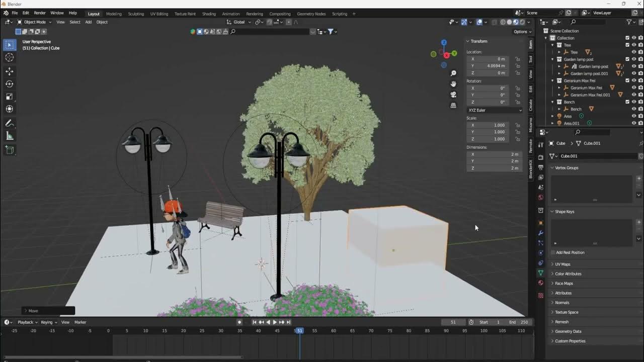This screenshot has width=644, height=362.
Task: Click the timeline Marker menu
Action: (x=80, y=322)
